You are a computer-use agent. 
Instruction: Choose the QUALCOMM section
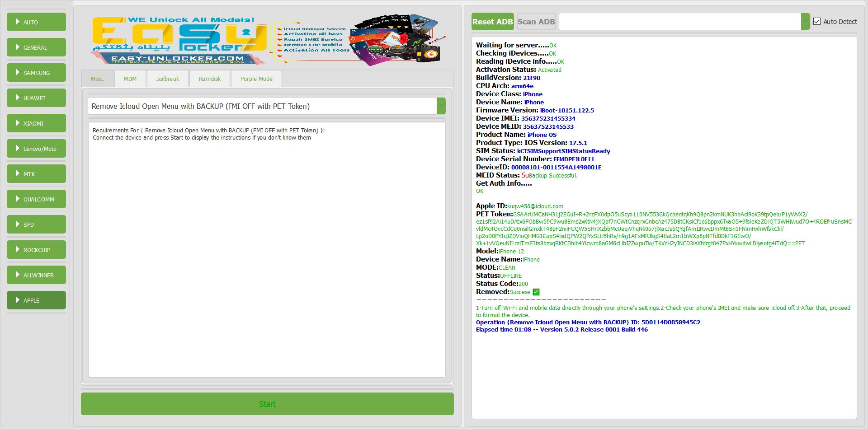pos(36,199)
